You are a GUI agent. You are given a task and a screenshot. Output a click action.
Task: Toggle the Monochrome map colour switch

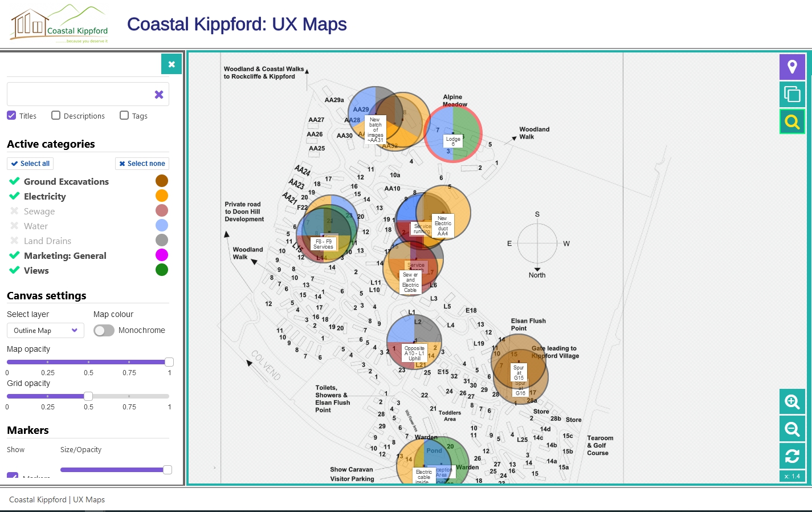pos(104,331)
